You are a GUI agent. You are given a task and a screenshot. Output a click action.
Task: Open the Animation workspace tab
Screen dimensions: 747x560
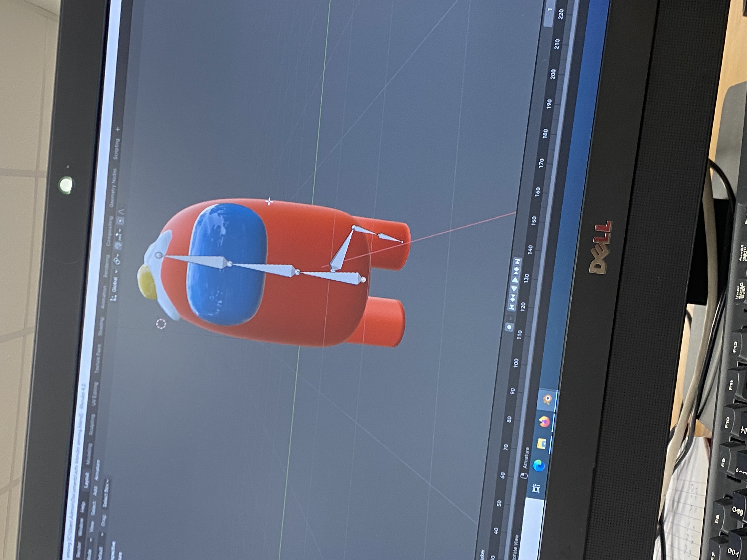(104, 297)
